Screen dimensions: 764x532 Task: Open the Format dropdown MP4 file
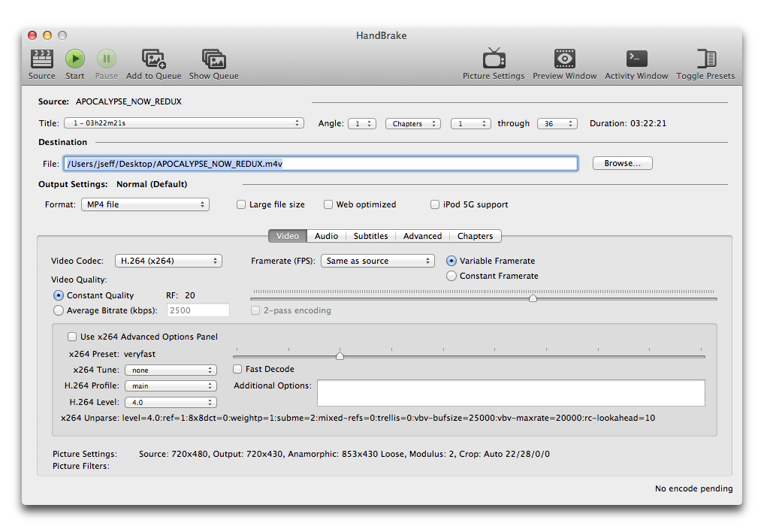pyautogui.click(x=145, y=204)
